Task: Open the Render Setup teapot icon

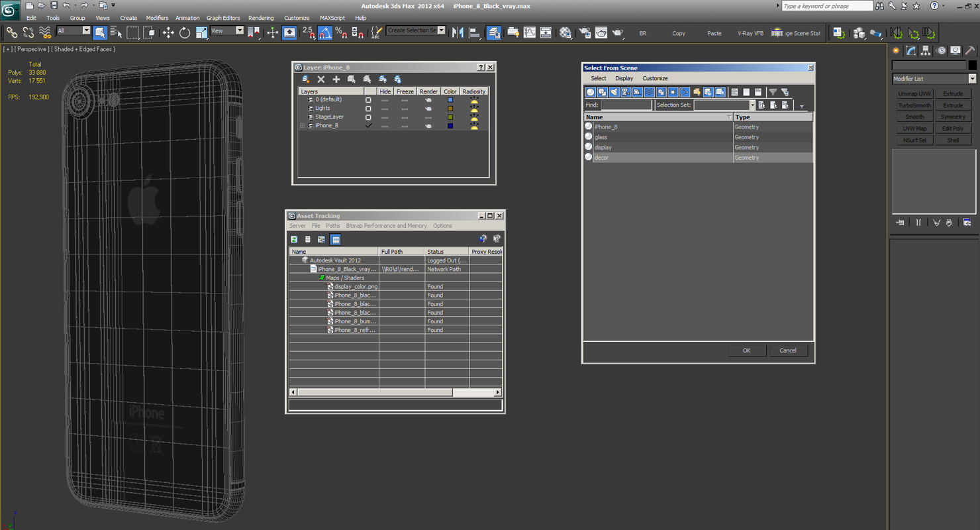Action: [585, 32]
